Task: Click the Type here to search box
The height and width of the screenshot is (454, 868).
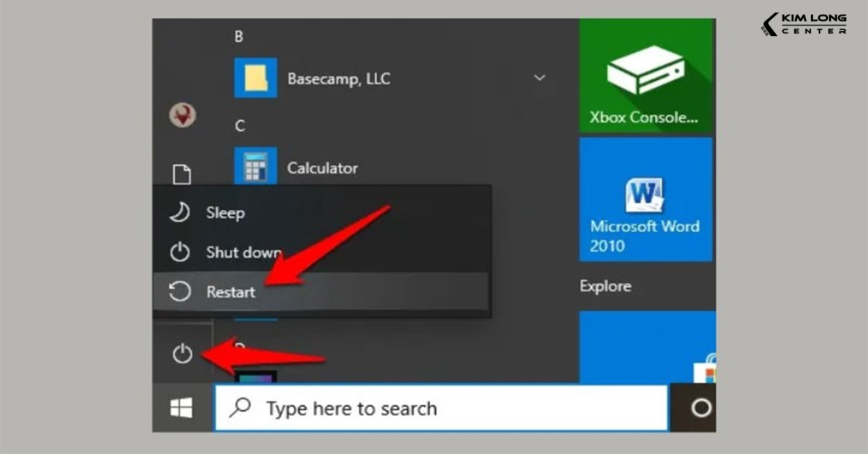Action: [441, 408]
